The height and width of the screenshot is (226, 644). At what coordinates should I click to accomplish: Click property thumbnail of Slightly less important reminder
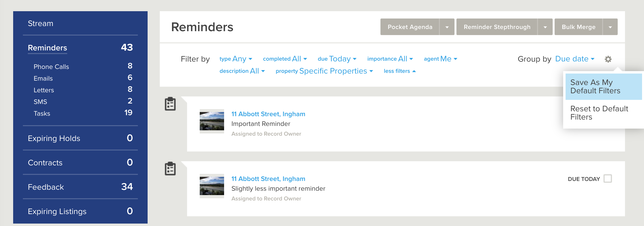point(212,186)
